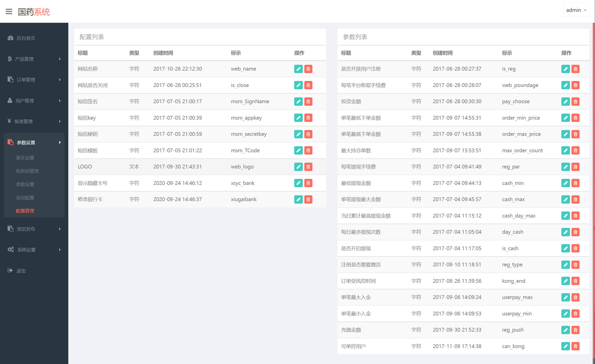Expand the 订单管理 sidebar menu
Screen dimensions: 595x364
34,80
